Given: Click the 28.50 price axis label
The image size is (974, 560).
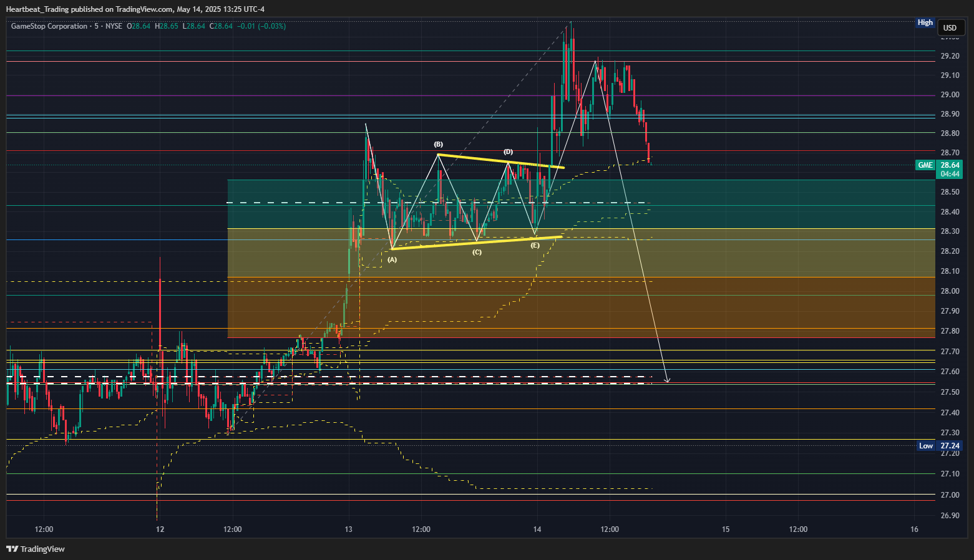Looking at the screenshot, I should point(950,192).
